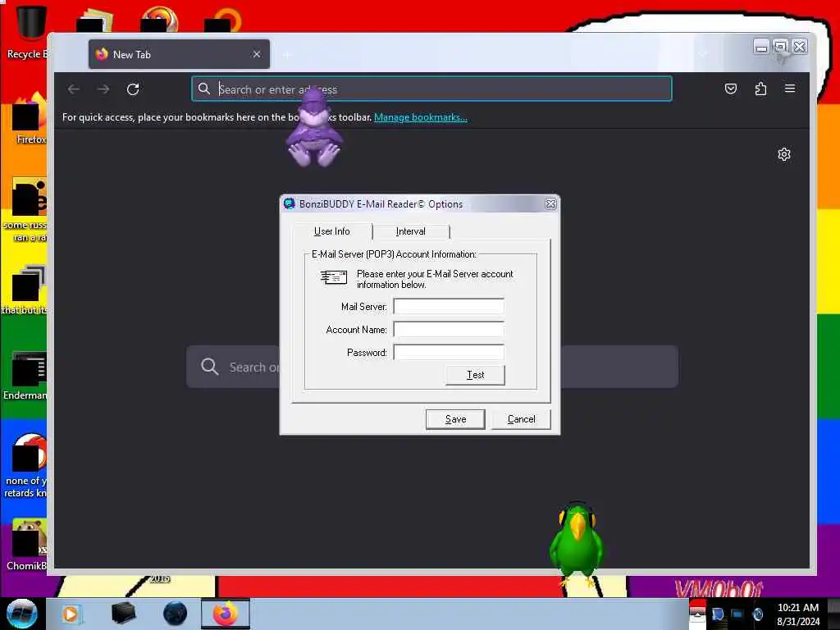The image size is (840, 630).
Task: Open the taskbar clock showing 10:21 AM
Action: [798, 614]
